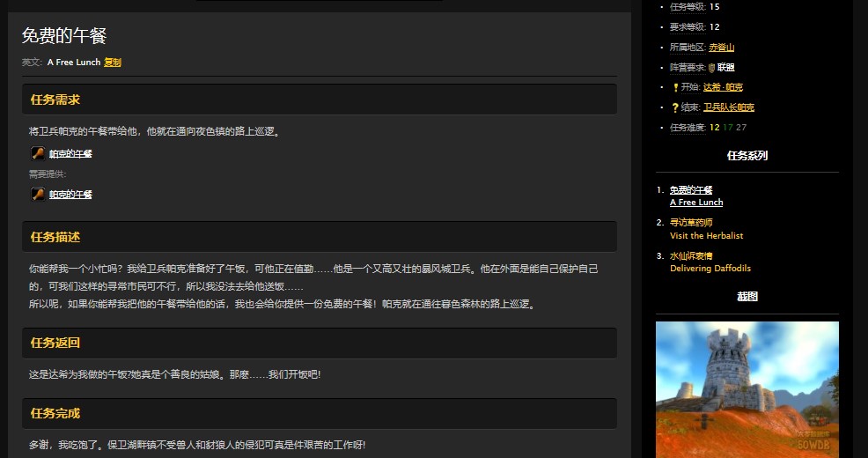Screen dimensions: 868x458
Task: Click the item icon beside the first 帕克的午餐
Action: (38, 153)
